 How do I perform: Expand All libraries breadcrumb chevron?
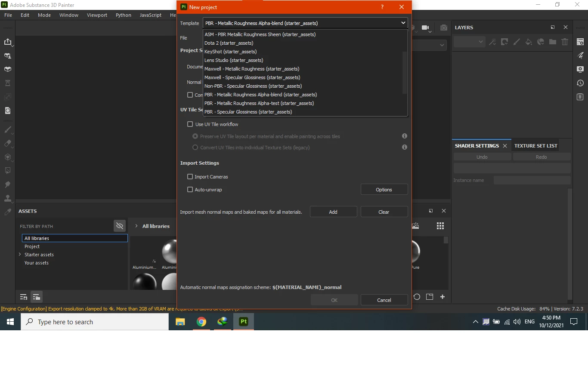(136, 226)
